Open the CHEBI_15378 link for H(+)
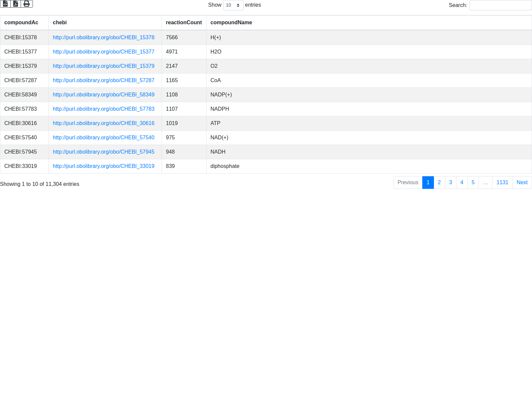Image resolution: width=532 pixels, height=399 pixels. 103,38
